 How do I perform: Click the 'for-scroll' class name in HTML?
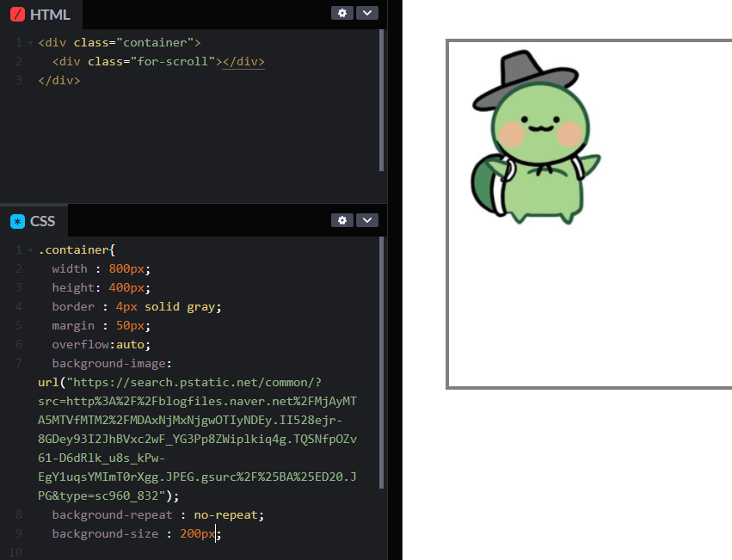172,61
